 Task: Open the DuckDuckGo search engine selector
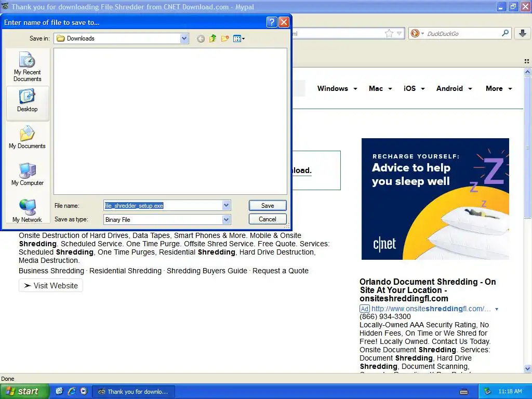tap(417, 33)
